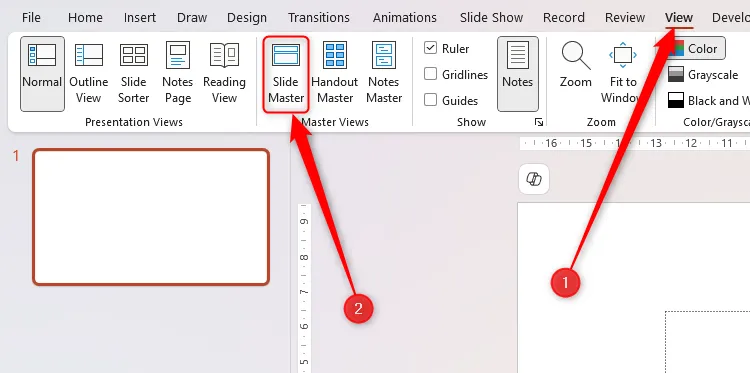750x373 pixels.
Task: Open Slide Sorter view
Action: (133, 74)
